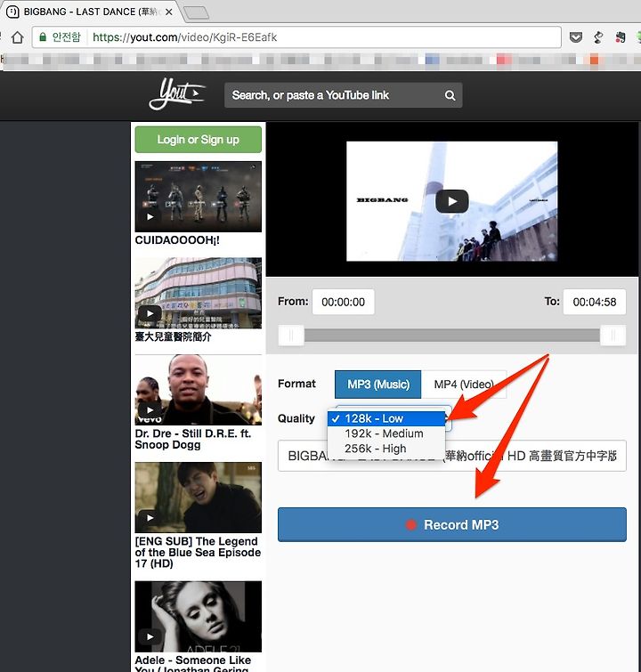The image size is (641, 672).
Task: Click the 臺大兒童醫院簡介 title link
Action: (173, 336)
